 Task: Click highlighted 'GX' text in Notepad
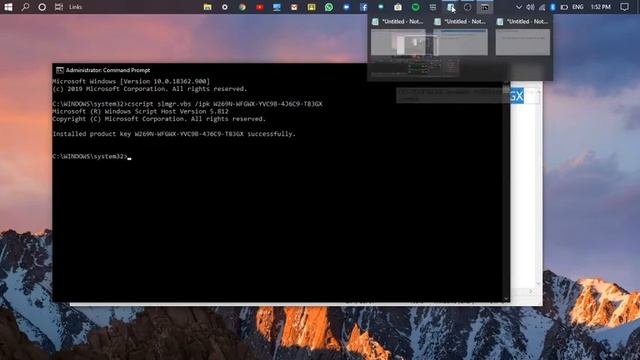[517, 96]
